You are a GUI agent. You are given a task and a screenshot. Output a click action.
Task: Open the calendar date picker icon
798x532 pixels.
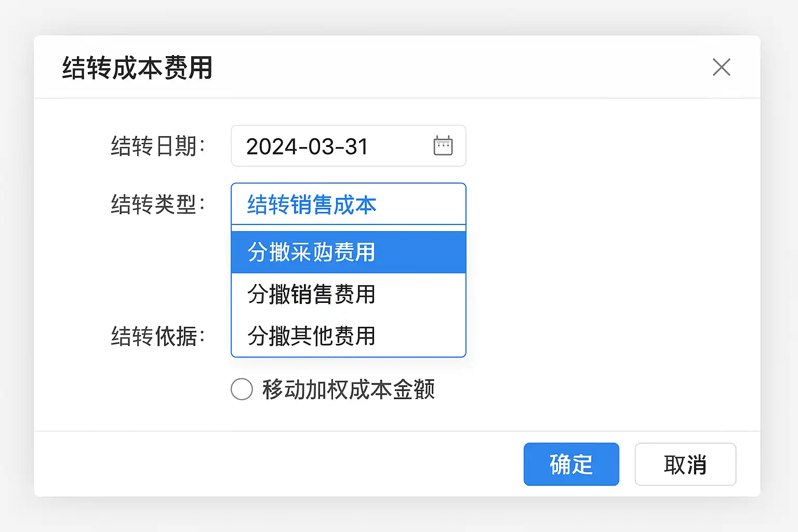[443, 146]
